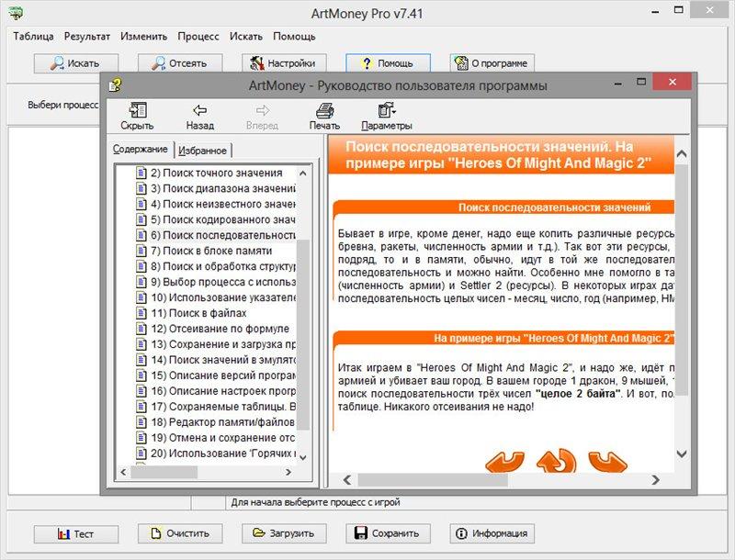Click the Сохранить save button

pyautogui.click(x=388, y=533)
